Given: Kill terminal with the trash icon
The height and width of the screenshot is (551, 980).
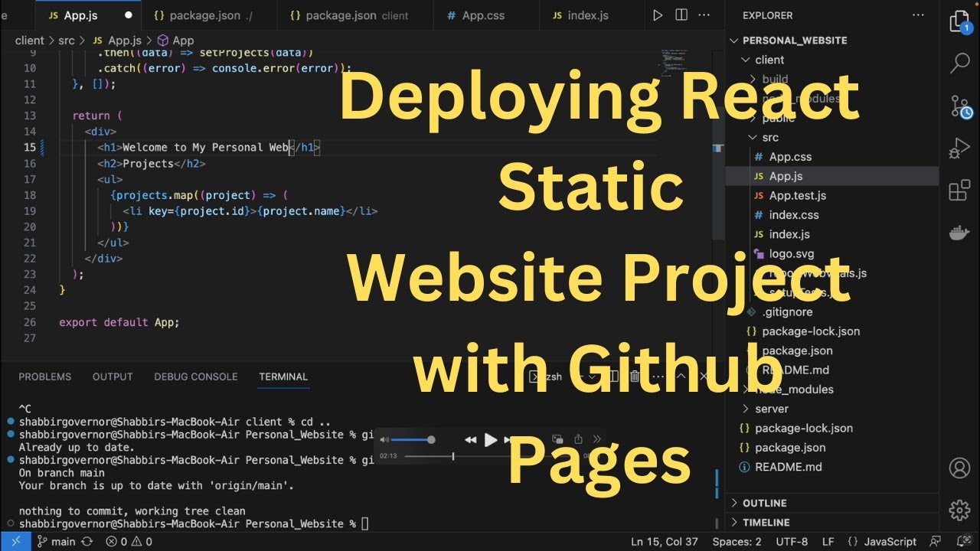Looking at the screenshot, I should 635,376.
